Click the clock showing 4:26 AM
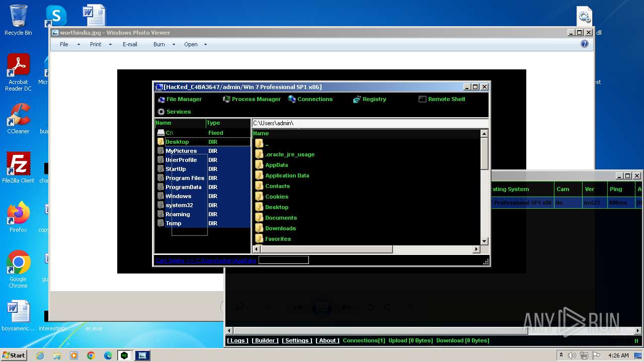644x362 pixels. coord(618,355)
